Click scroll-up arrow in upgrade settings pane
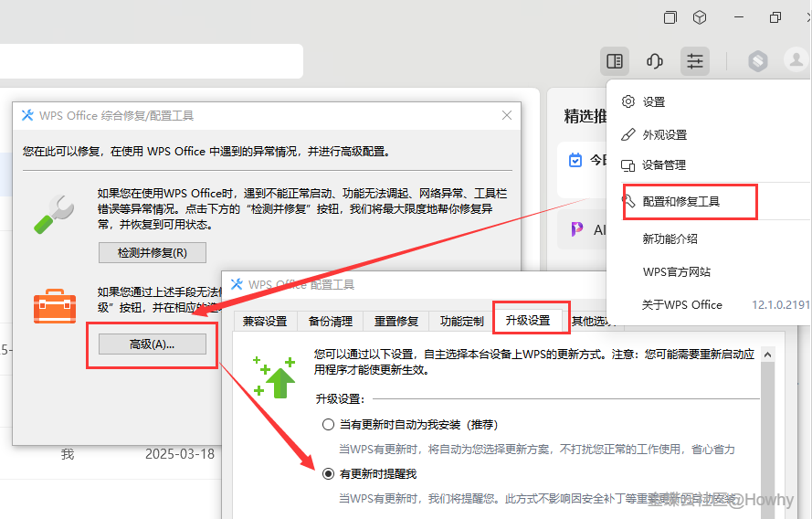 (767, 355)
